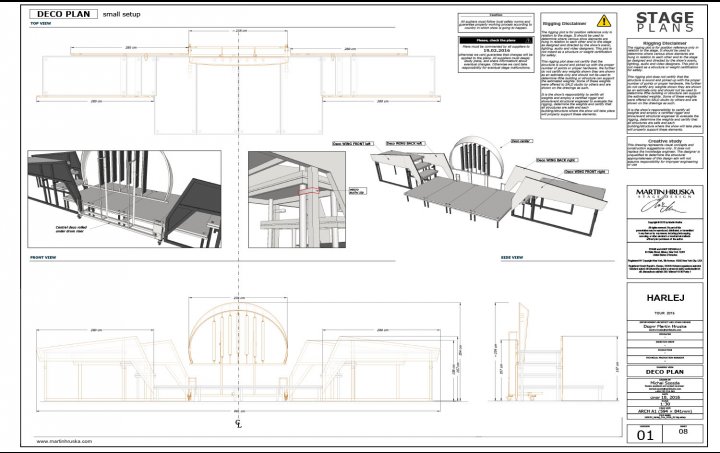720x453 pixels.
Task: Click the 'TOP VIEW' section label
Action: [x=40, y=23]
